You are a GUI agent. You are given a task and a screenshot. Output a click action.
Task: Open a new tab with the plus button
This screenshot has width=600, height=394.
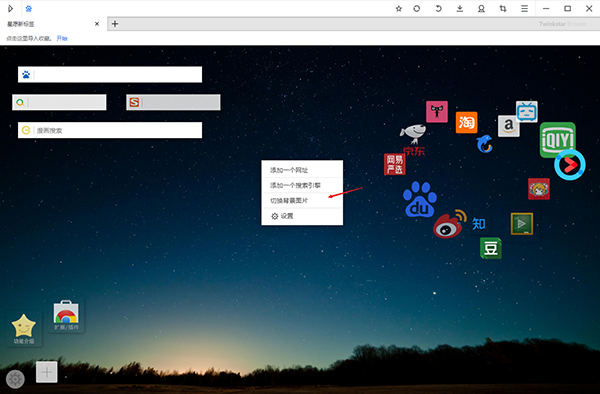[x=115, y=24]
